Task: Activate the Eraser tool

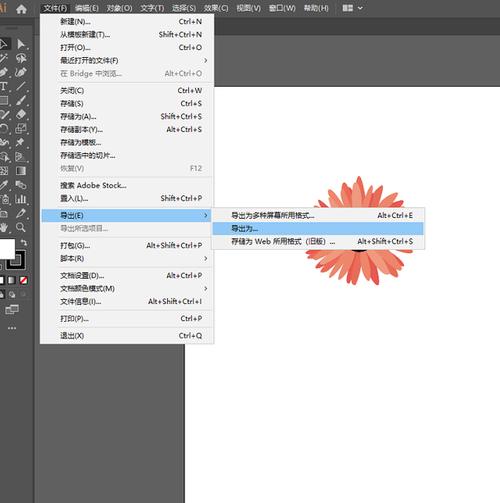Action: (21, 114)
